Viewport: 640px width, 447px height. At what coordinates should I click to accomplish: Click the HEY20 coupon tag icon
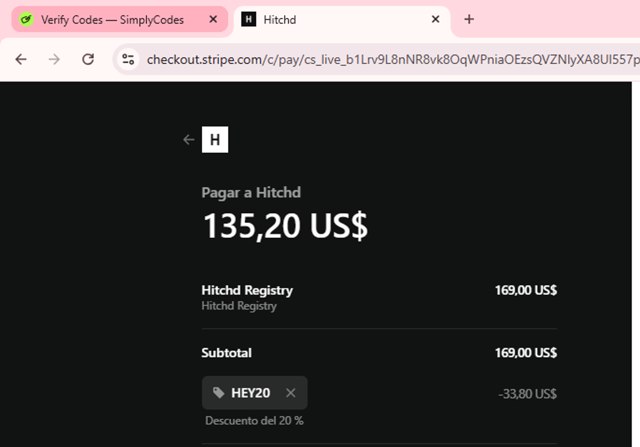tap(219, 393)
